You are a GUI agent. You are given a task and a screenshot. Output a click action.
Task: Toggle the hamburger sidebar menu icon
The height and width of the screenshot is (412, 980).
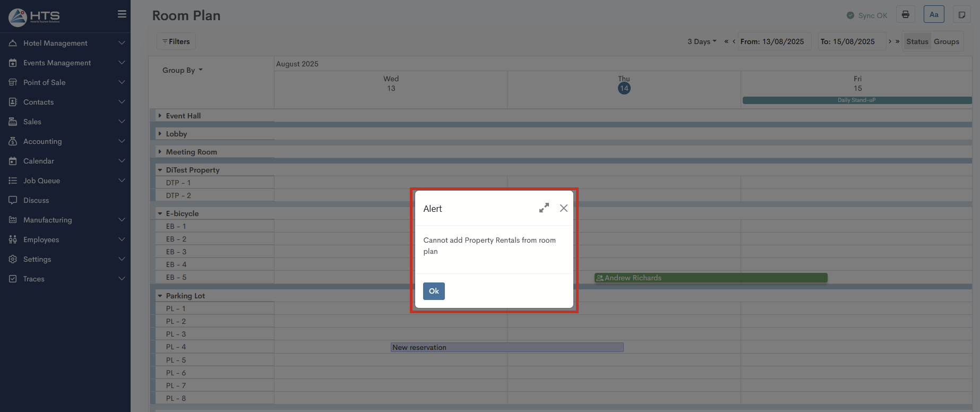pos(122,14)
